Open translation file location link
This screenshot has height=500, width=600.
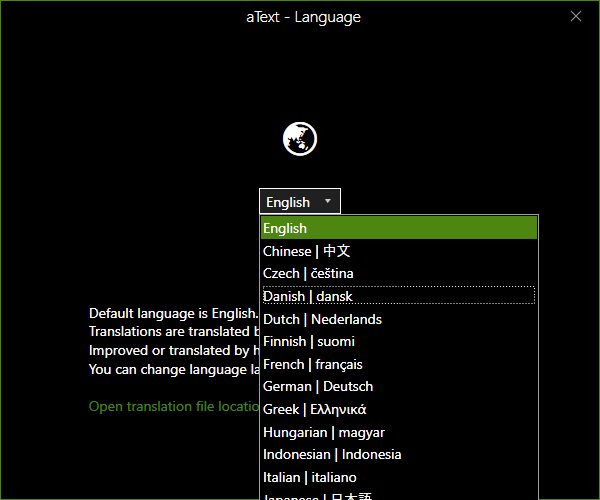coord(174,406)
